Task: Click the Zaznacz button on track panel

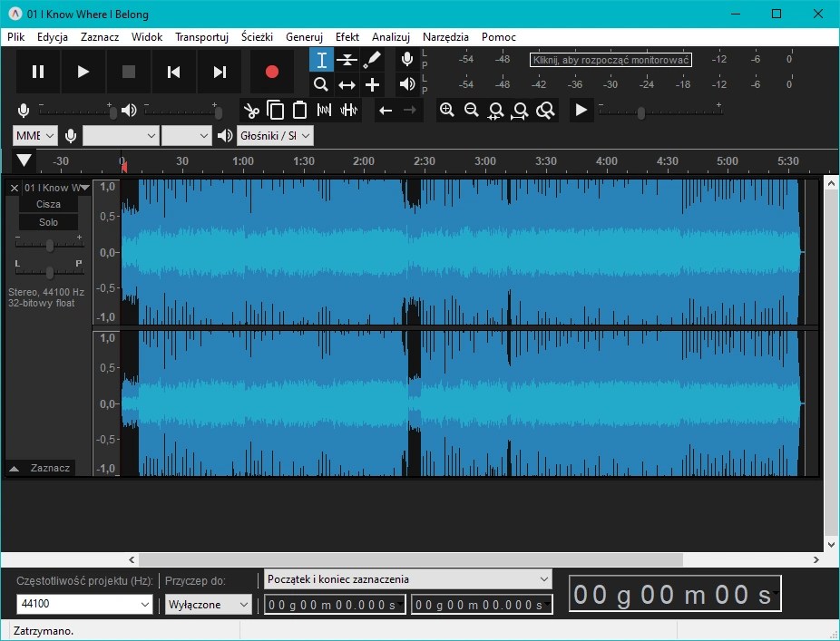Action: 50,468
